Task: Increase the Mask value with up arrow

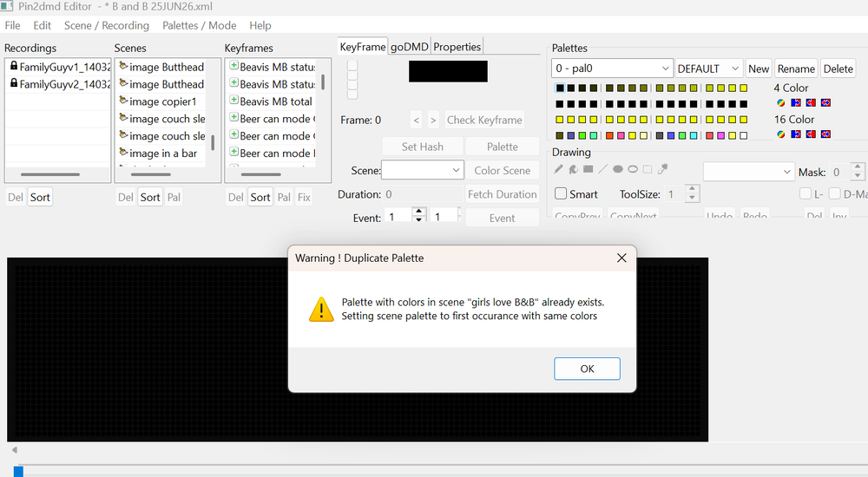Action: point(858,167)
